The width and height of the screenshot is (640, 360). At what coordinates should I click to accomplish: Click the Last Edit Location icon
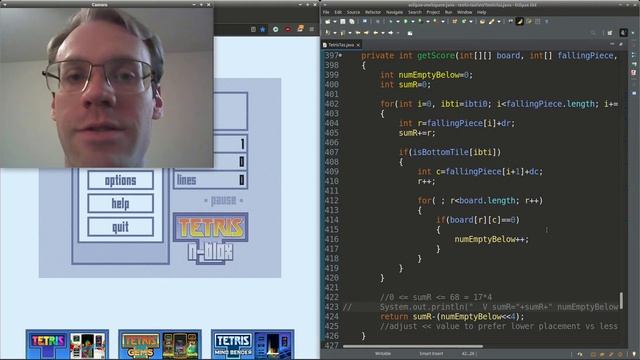coord(358,33)
